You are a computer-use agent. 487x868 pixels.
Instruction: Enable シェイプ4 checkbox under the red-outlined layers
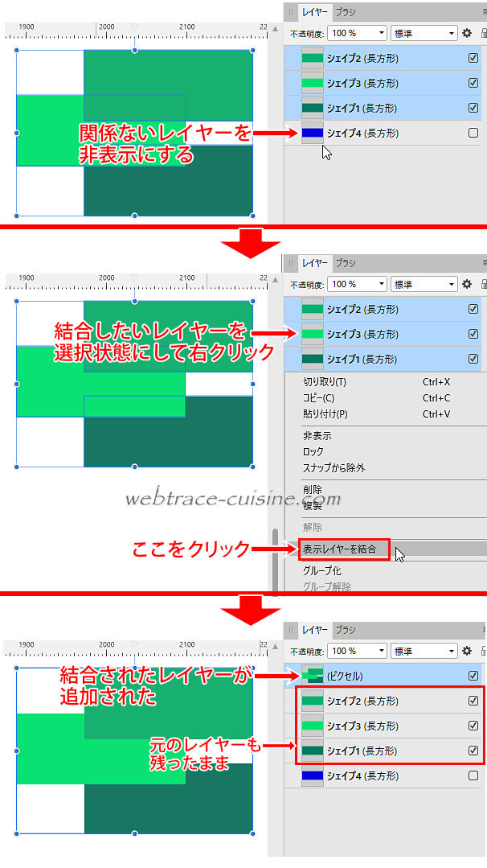coord(473,775)
